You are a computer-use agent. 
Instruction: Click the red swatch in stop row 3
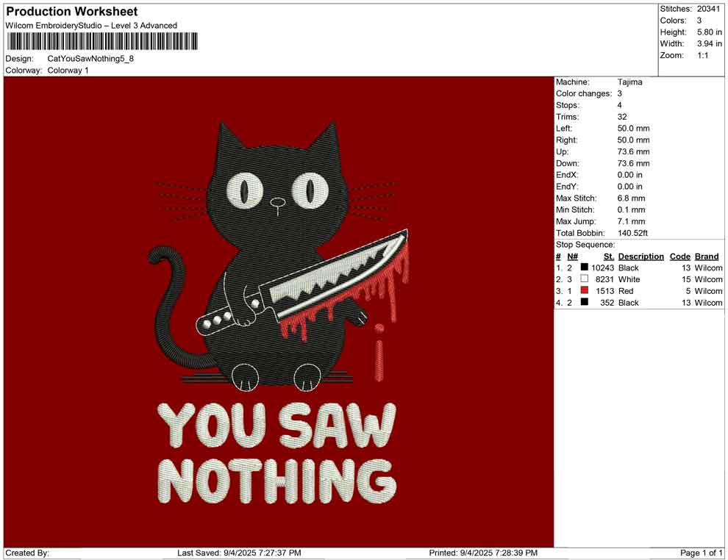tap(584, 290)
